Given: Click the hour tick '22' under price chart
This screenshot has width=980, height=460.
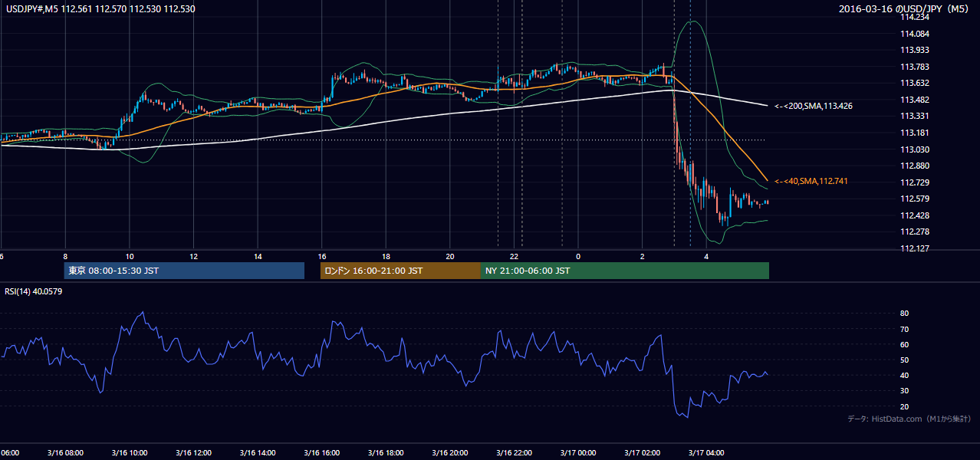Looking at the screenshot, I should click(515, 256).
